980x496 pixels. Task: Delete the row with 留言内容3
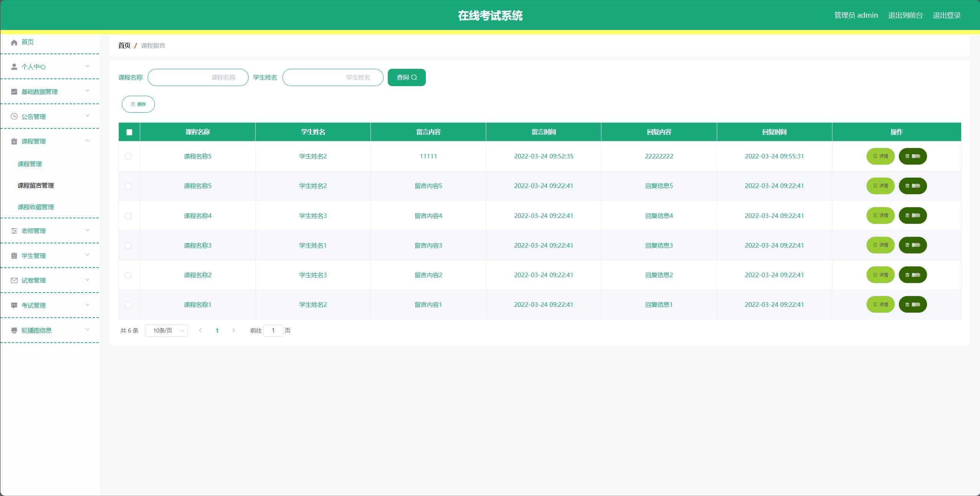point(913,245)
